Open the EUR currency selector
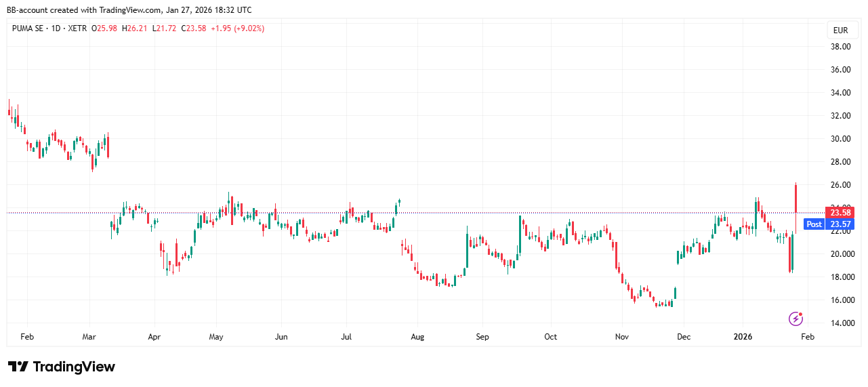Screen dimensions: 868x387 click(x=840, y=30)
